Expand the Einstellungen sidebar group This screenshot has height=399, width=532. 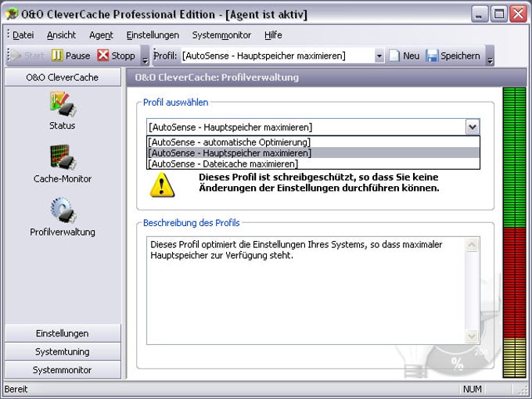pyautogui.click(x=63, y=333)
